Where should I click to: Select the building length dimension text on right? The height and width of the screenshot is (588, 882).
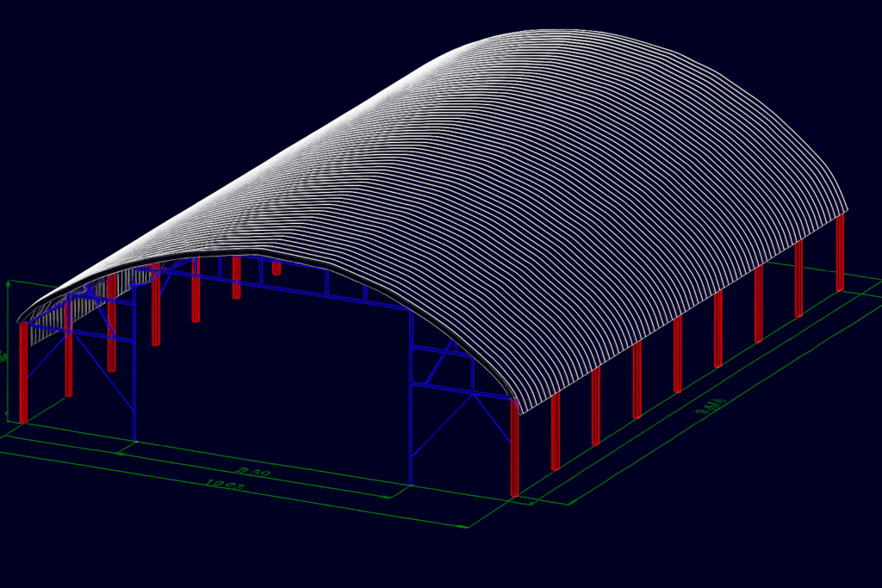pyautogui.click(x=712, y=405)
